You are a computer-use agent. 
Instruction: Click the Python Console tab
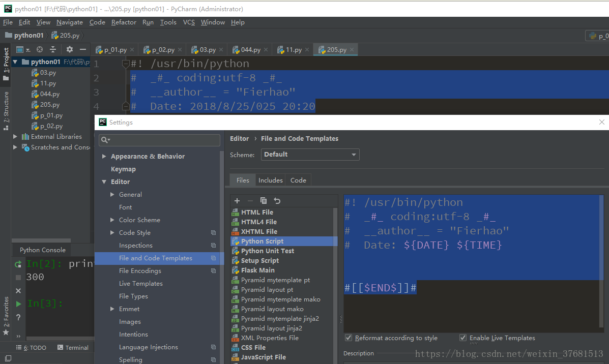coord(42,250)
